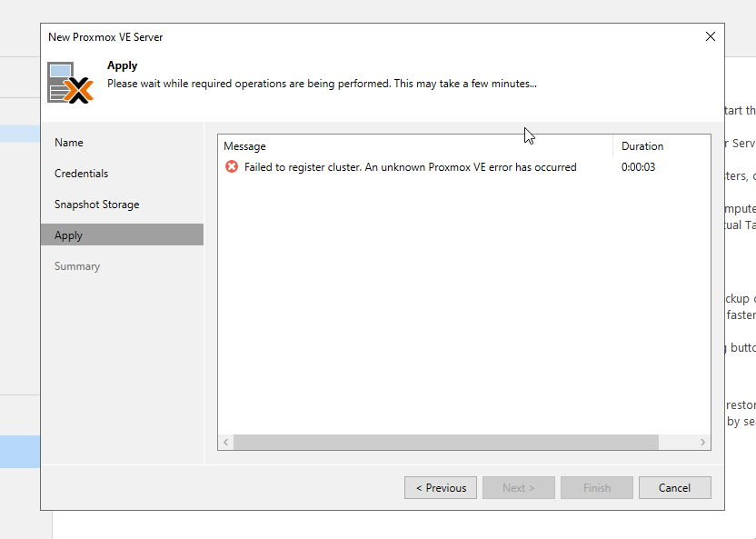Click the 'Please wait while required operations' description text
Screen dimensions: 756x539
[322, 84]
